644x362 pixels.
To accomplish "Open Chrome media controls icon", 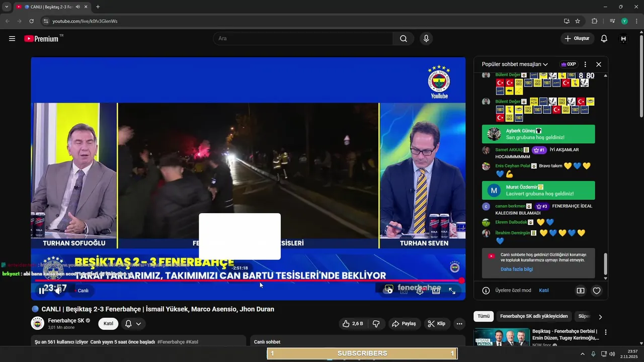I will [612, 21].
